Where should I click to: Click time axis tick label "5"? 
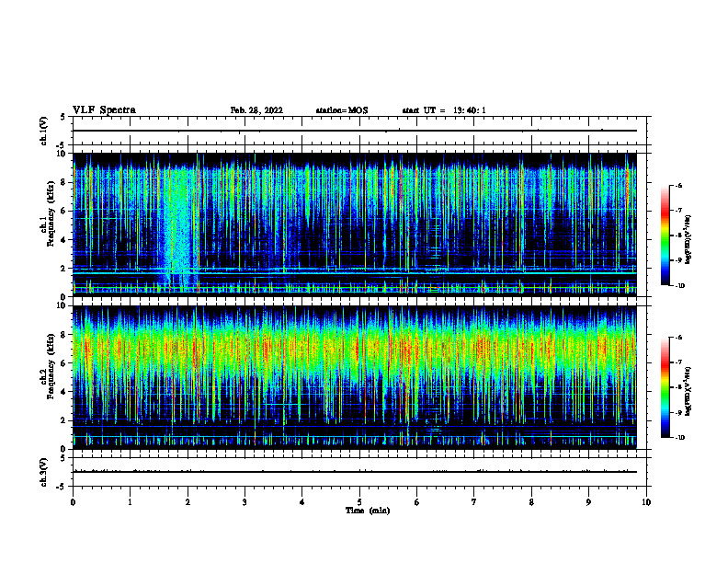359,502
